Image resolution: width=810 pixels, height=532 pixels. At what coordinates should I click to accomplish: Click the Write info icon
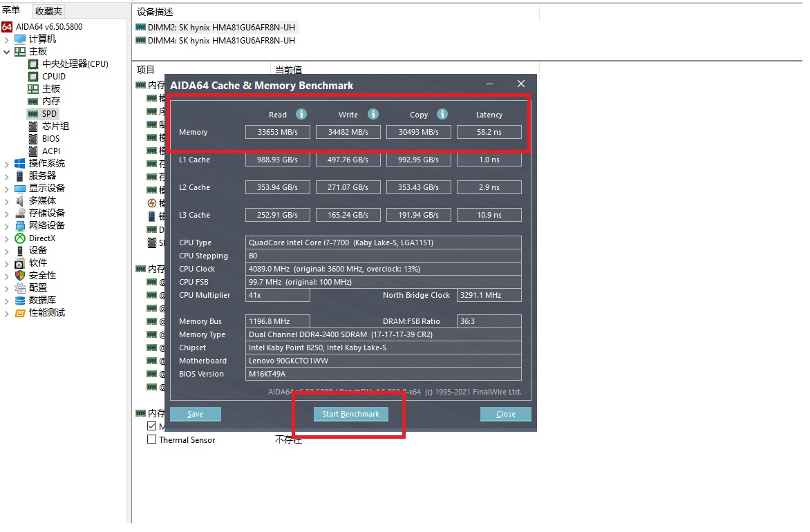tap(373, 114)
